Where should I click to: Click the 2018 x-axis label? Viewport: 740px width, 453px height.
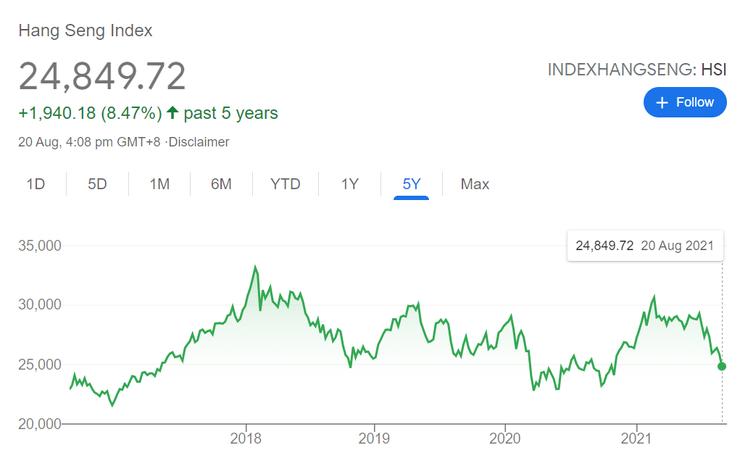(x=246, y=438)
